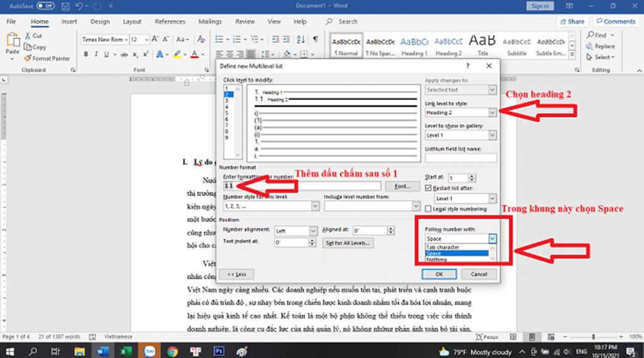Open Restart list after Level 1 dropdown
The image size is (644, 358).
[x=492, y=198]
